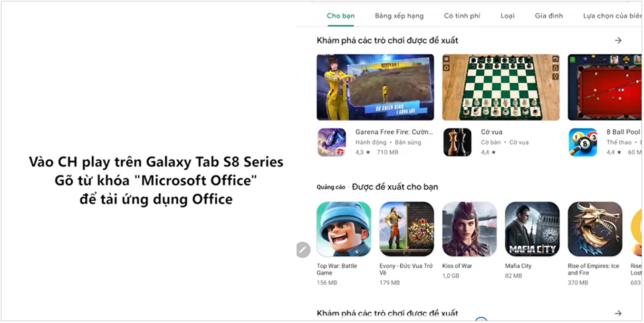Open the Garena Free Fire app icon
644x323 pixels.
[332, 142]
